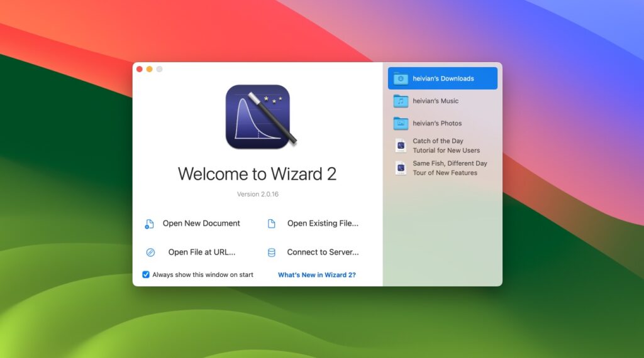Click the database icon for Connect to Server

(272, 252)
